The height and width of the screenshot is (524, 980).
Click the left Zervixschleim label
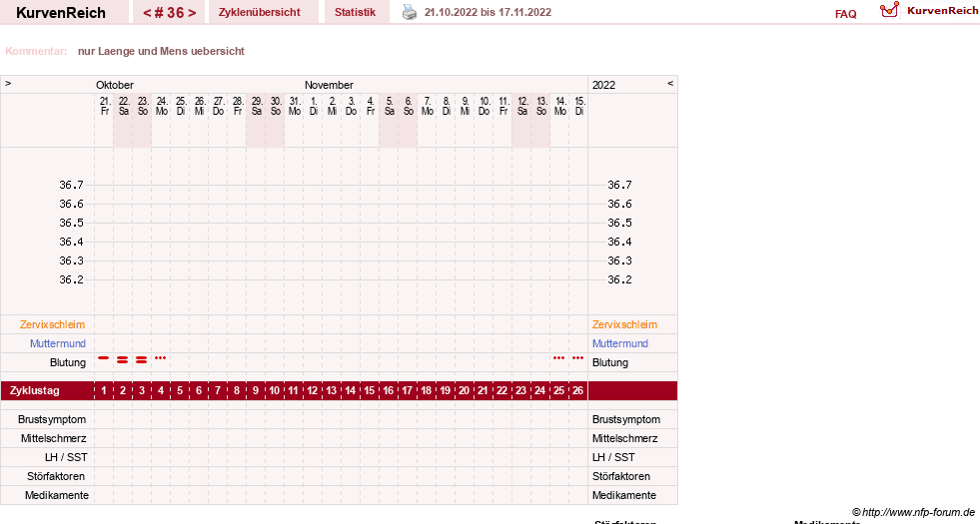[53, 324]
